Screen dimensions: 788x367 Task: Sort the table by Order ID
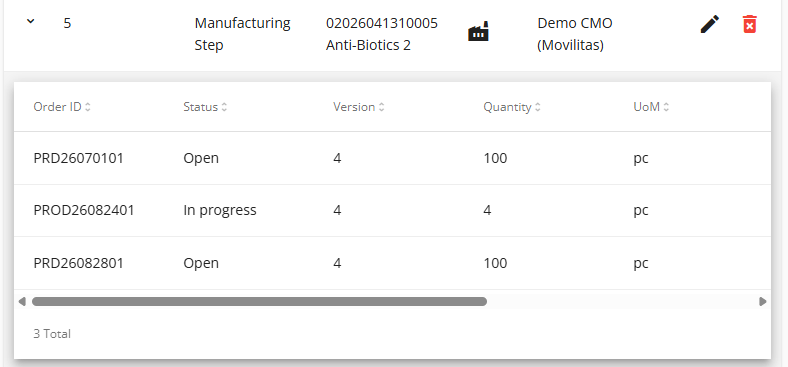(62, 107)
